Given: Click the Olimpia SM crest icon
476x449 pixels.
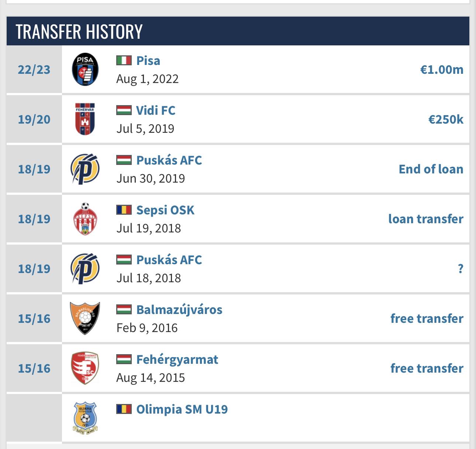Looking at the screenshot, I should pyautogui.click(x=85, y=418).
